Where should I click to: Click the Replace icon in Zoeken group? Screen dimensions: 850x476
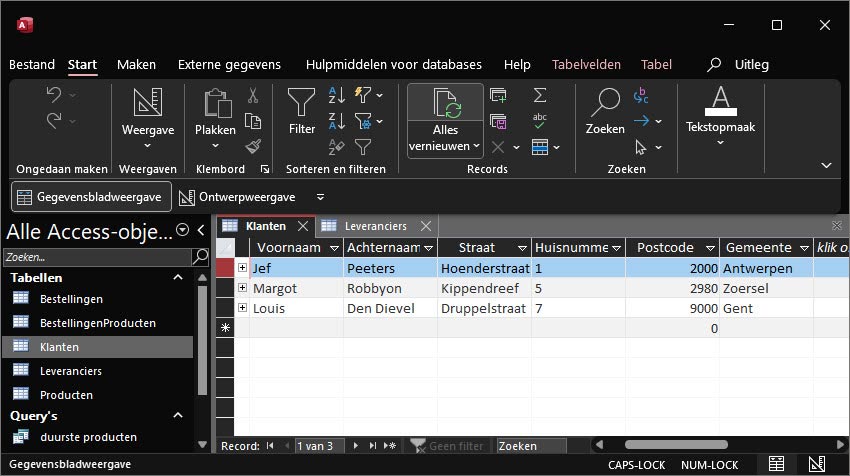[x=641, y=95]
